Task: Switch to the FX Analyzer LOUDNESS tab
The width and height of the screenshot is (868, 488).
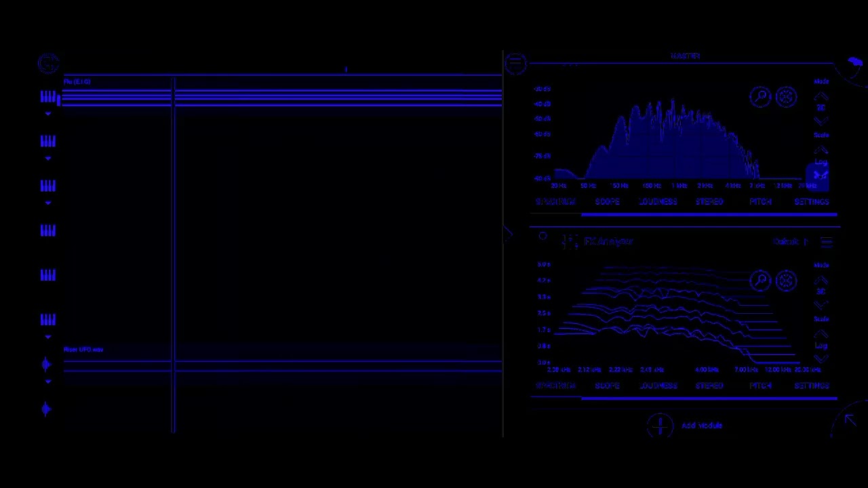Action: click(x=658, y=386)
